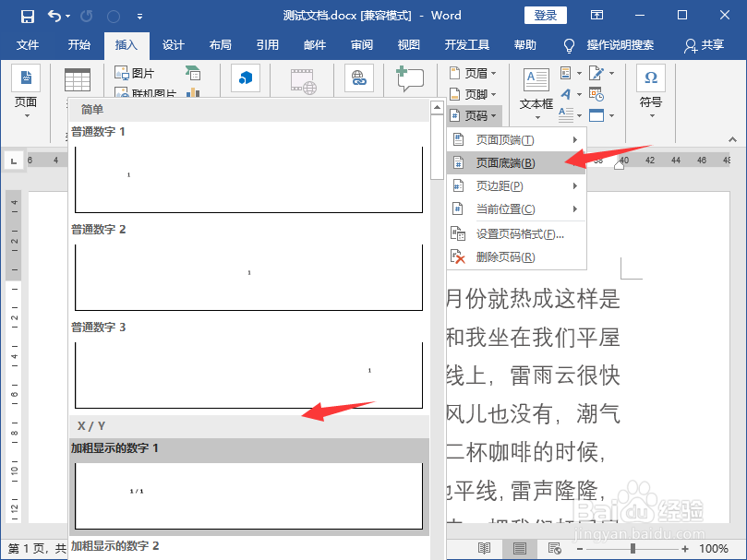
Task: Open the 文本框 text box dropdown
Action: click(x=536, y=93)
